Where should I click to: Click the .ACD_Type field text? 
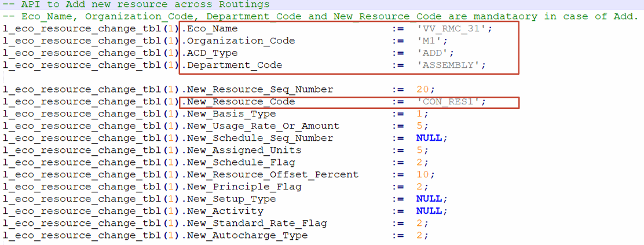point(210,53)
